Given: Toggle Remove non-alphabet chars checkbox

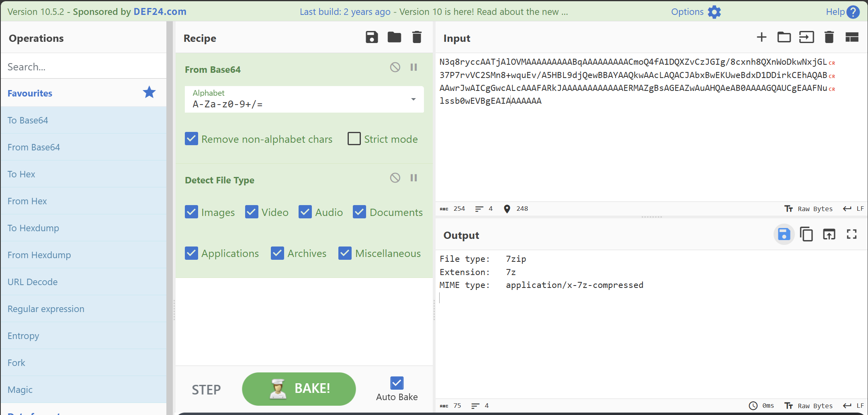Looking at the screenshot, I should 191,139.
